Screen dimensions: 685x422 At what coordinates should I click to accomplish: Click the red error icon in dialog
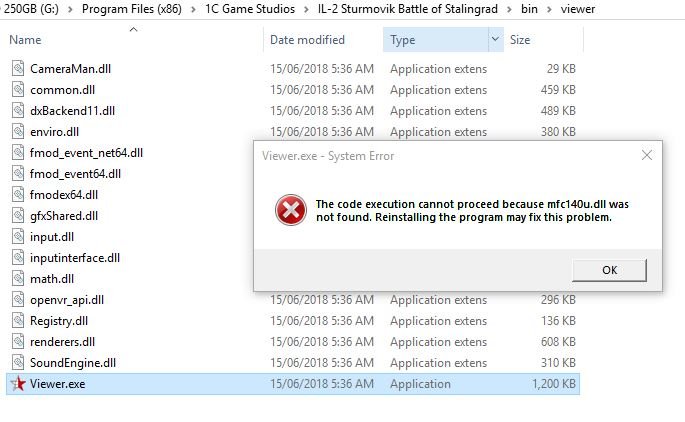tap(291, 209)
